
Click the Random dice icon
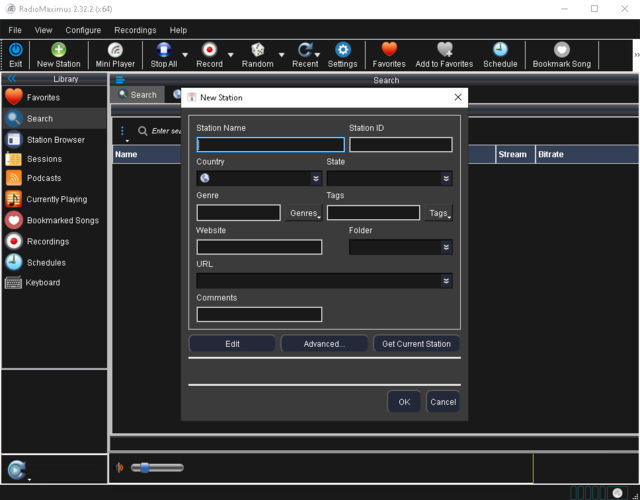(x=258, y=50)
